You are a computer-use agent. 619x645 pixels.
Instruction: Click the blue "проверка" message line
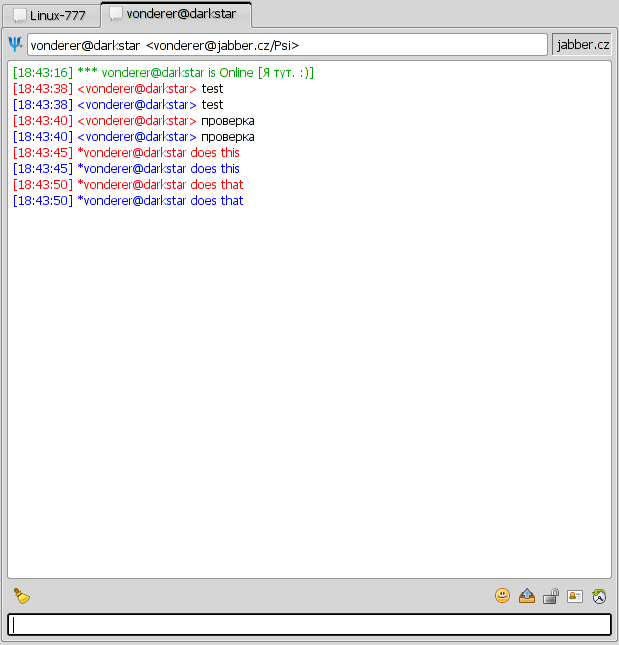(x=133, y=137)
